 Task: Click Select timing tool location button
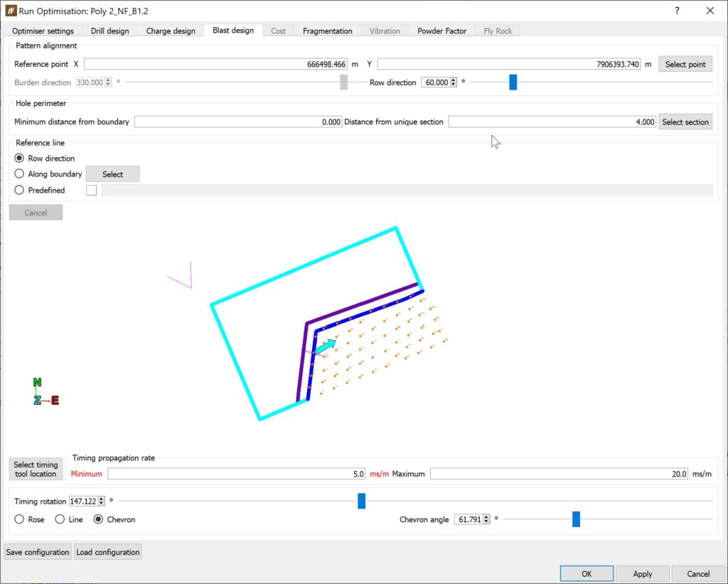[36, 469]
